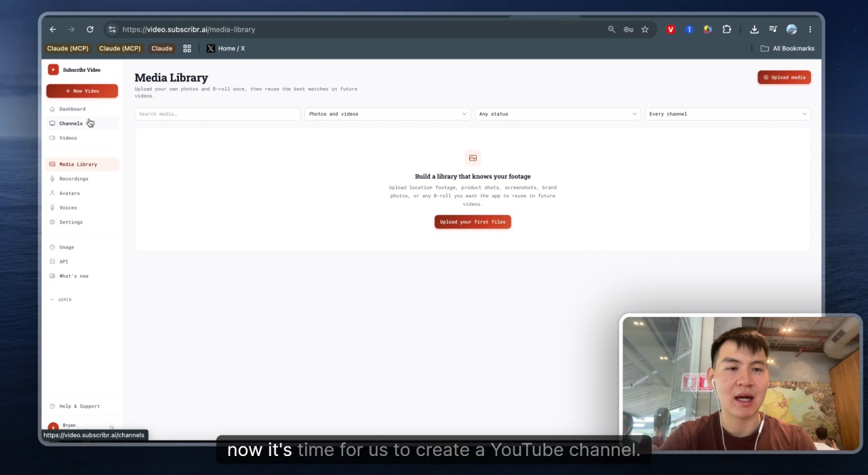Open the first Claude (MCP) bookmark
Viewport: 868px width, 475px height.
click(x=68, y=49)
